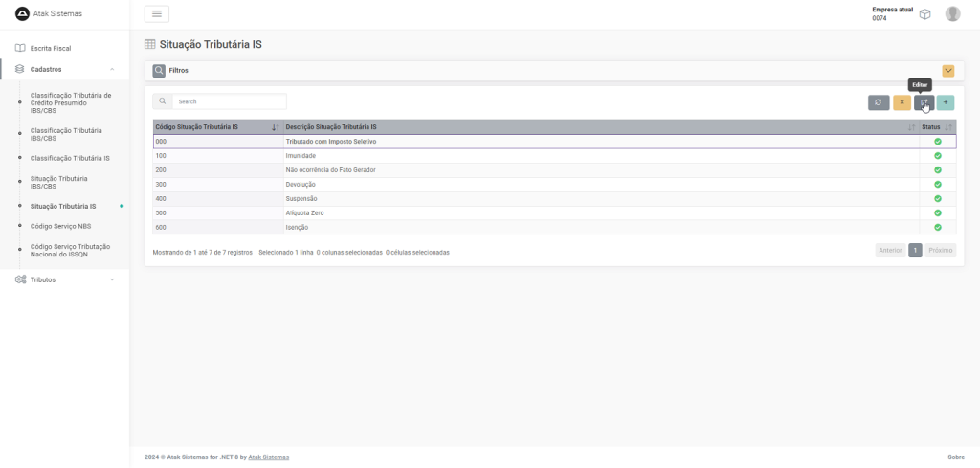Click status check for Isenção row
The height and width of the screenshot is (468, 980).
point(938,227)
